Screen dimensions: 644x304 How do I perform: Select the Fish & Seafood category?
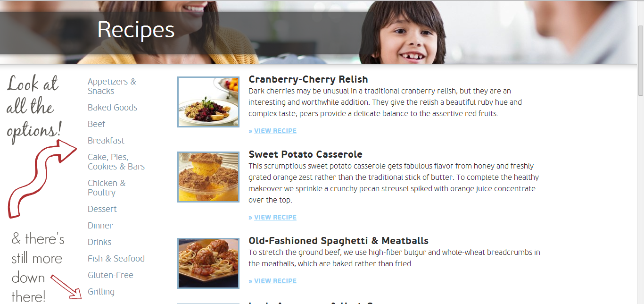[116, 259]
